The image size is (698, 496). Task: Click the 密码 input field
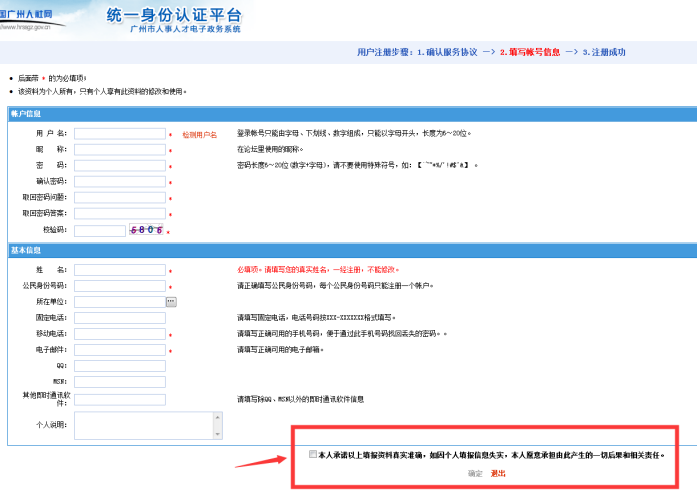(x=120, y=166)
